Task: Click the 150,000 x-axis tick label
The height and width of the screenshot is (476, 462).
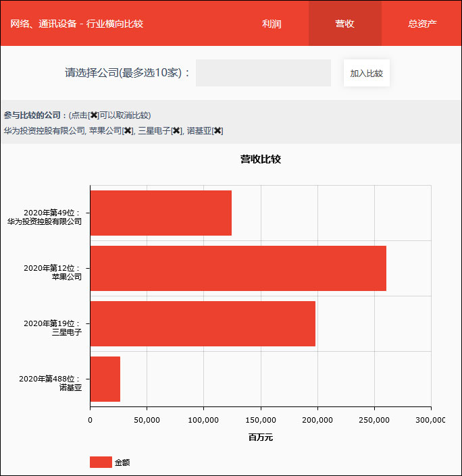Action: coord(261,420)
